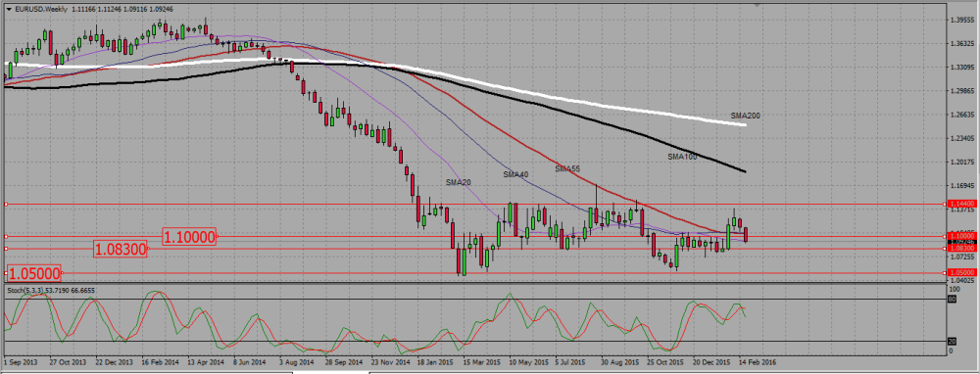Click the 1.05000 price tag on right axis
Viewport: 980px width, 374px height.
[x=961, y=273]
